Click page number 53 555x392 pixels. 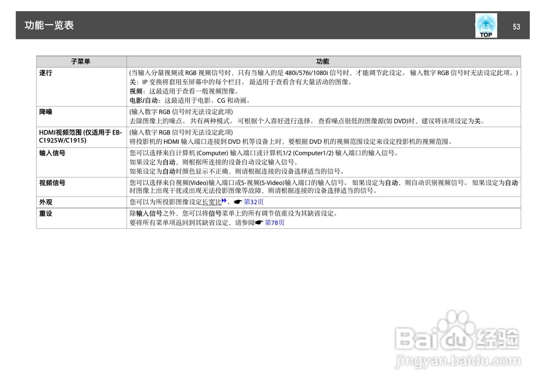(x=516, y=27)
